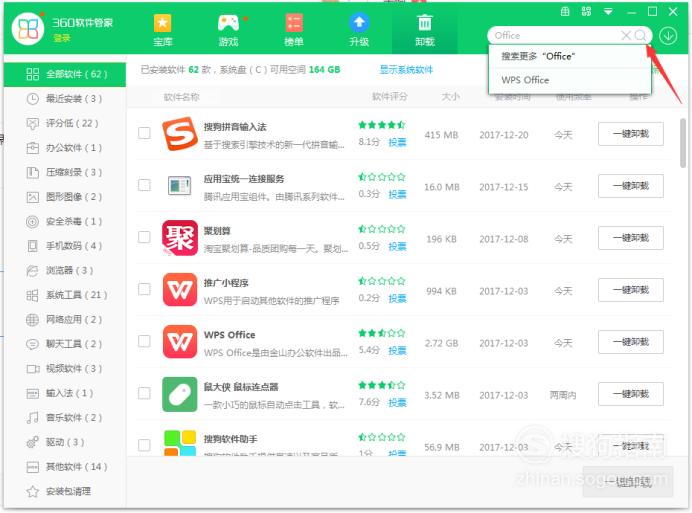692x513 pixels.
Task: Rate 搜狗拼音输入法 using its star rating
Action: click(x=382, y=125)
